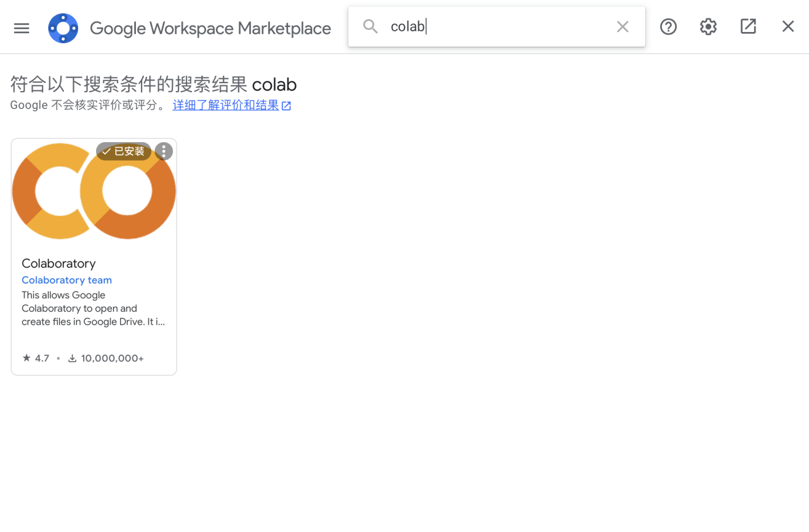Open the navigation hamburger menu
Screen dimensions: 809x532
(21, 28)
